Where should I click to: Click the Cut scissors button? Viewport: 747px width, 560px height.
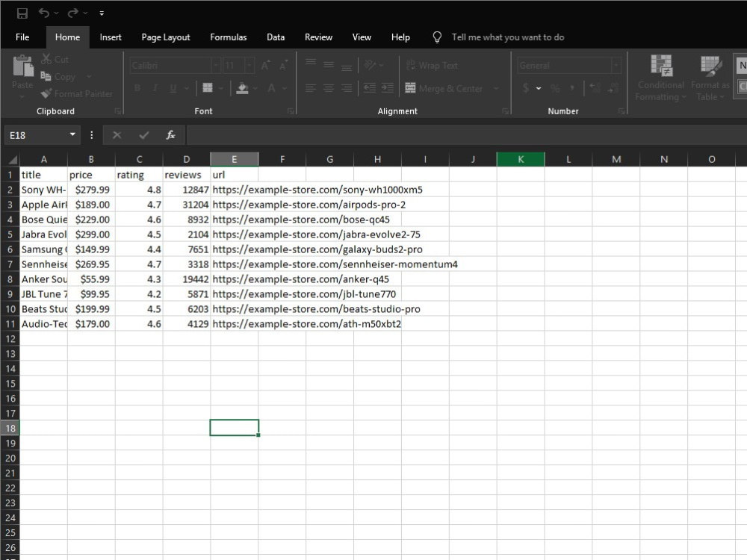coord(55,60)
